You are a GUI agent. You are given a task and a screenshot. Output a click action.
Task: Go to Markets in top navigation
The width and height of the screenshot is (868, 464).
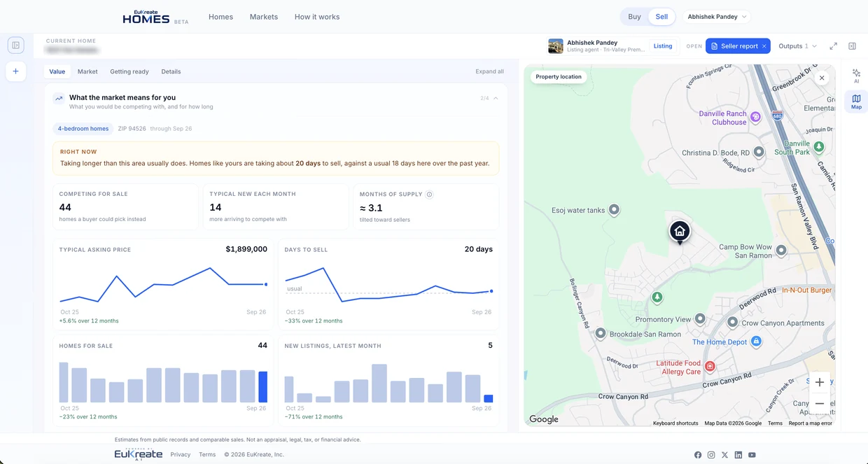(x=264, y=17)
